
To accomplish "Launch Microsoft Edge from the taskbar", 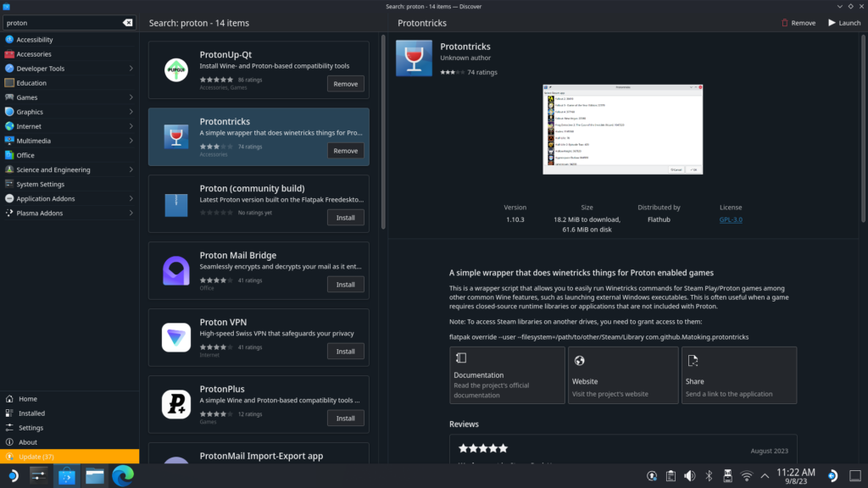I will click(123, 476).
